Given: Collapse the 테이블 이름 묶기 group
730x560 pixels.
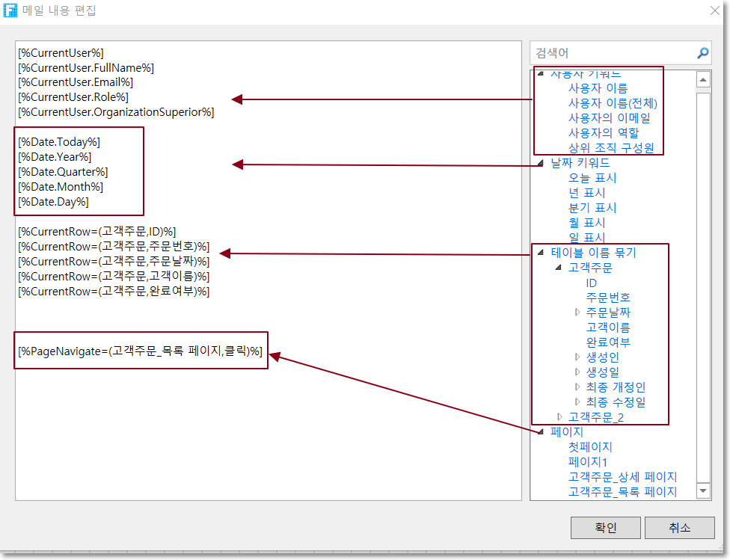Looking at the screenshot, I should (541, 253).
